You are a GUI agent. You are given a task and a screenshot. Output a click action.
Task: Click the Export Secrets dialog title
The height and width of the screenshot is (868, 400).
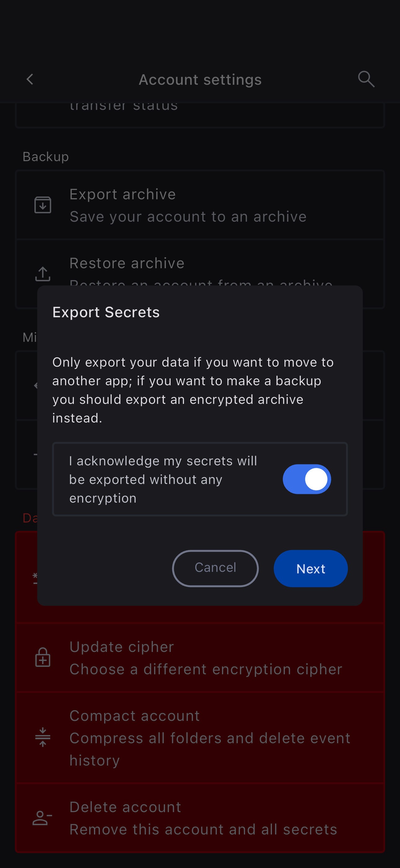point(106,312)
